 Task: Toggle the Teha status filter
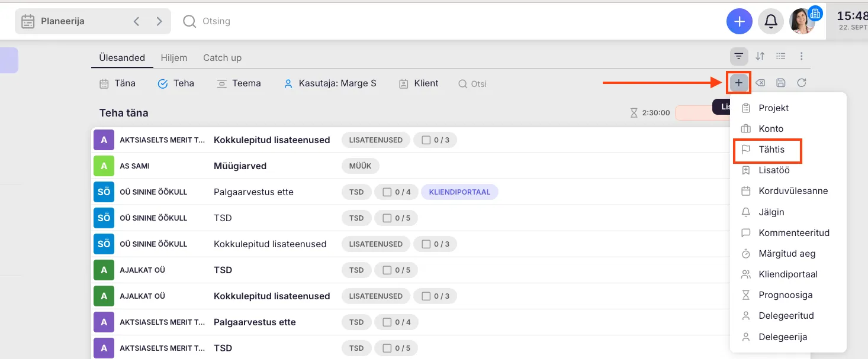[x=176, y=83]
